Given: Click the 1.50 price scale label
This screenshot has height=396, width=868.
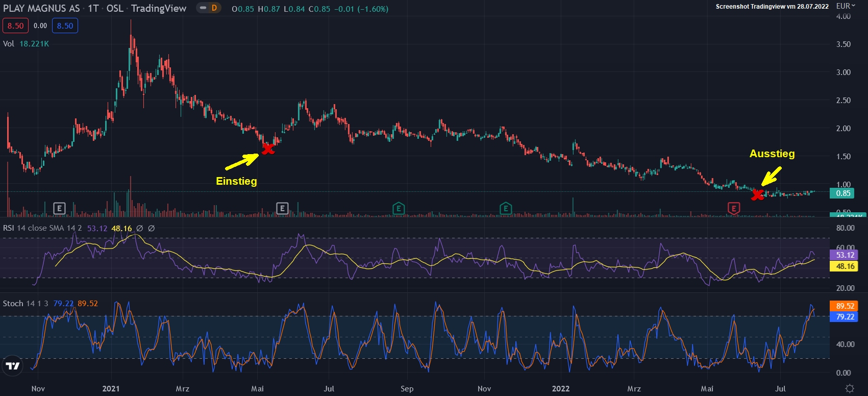Looking at the screenshot, I should click(844, 157).
